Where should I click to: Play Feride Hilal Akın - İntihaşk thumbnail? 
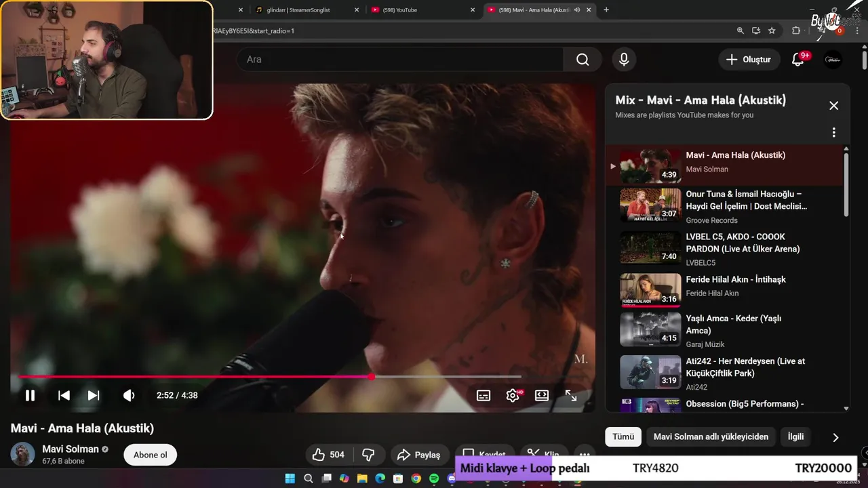coord(650,290)
